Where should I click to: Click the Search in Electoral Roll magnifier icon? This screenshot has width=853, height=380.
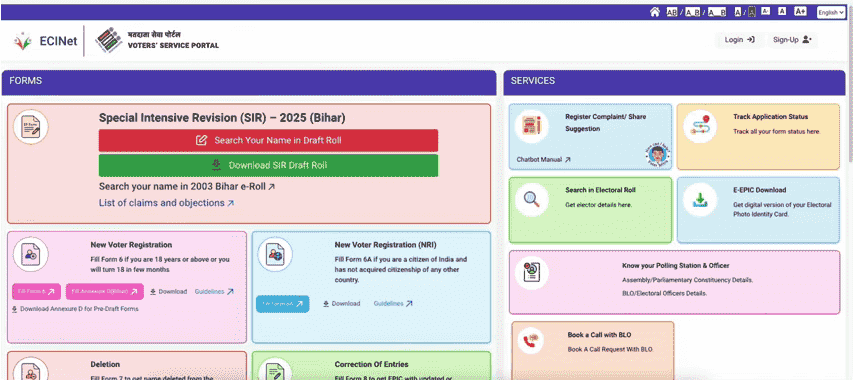click(531, 200)
